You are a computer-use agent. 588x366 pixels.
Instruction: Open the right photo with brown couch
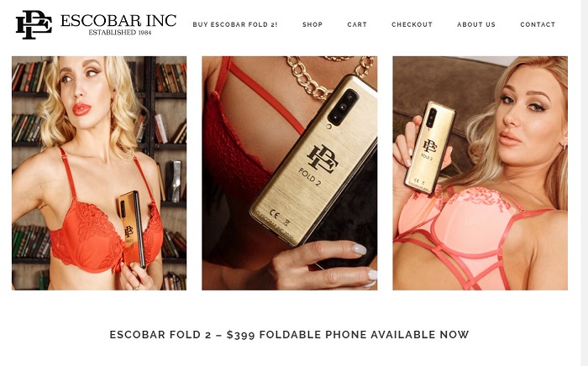pos(480,173)
